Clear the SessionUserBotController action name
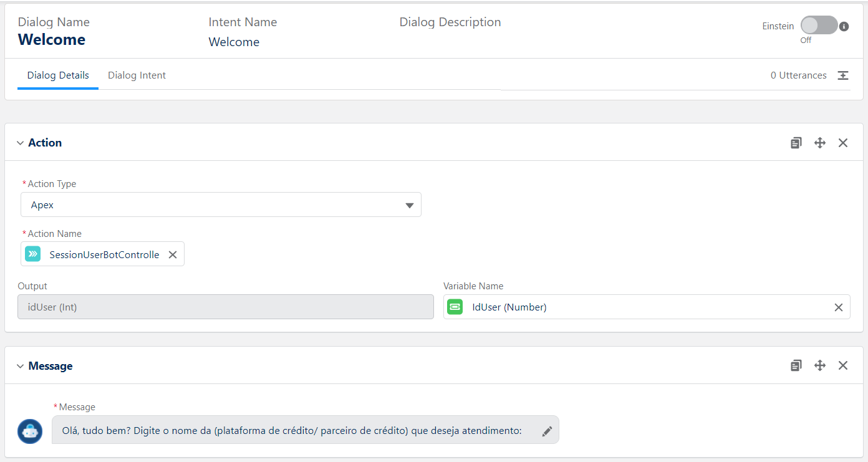 click(173, 254)
